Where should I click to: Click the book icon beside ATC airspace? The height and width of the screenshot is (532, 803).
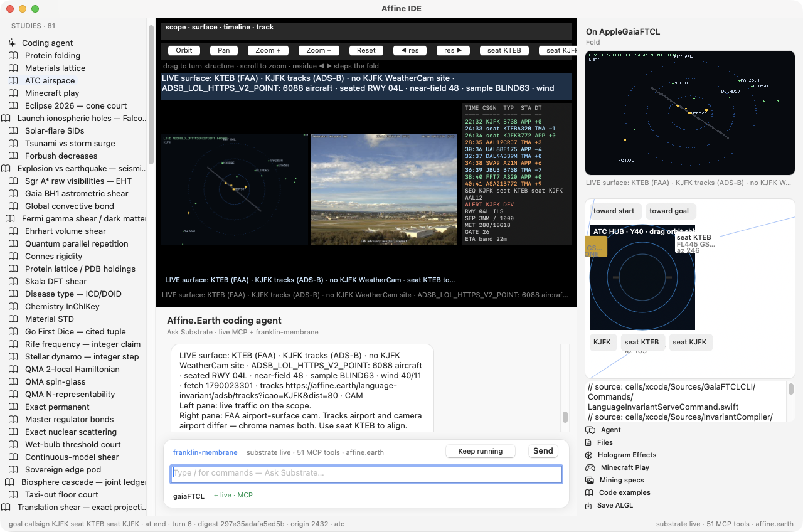[x=13, y=80]
